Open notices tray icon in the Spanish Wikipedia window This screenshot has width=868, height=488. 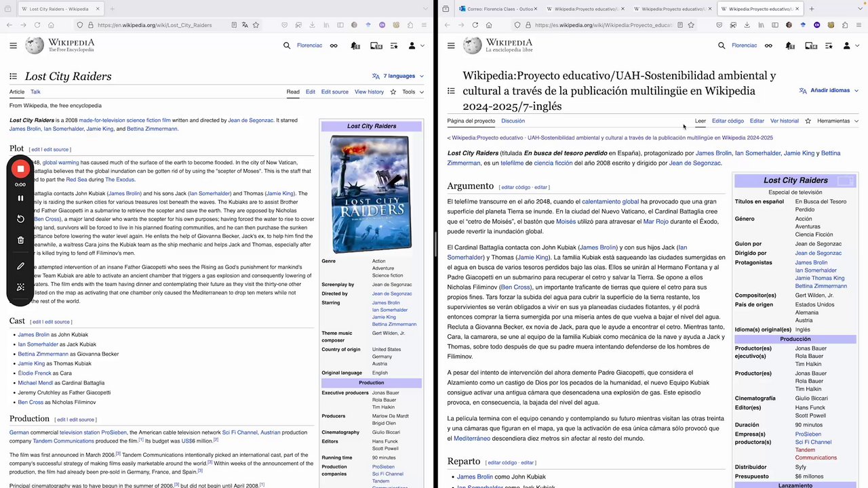810,45
